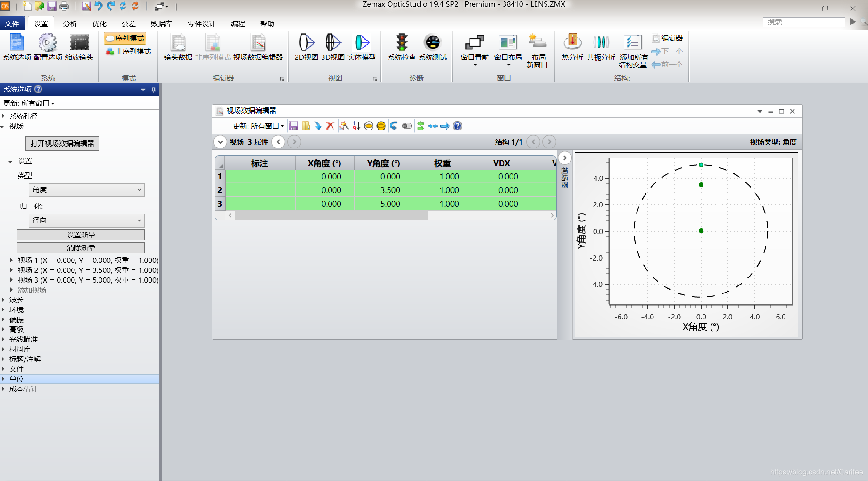Switch to the 优化 ribbon tab
The width and height of the screenshot is (868, 481).
[x=99, y=24]
